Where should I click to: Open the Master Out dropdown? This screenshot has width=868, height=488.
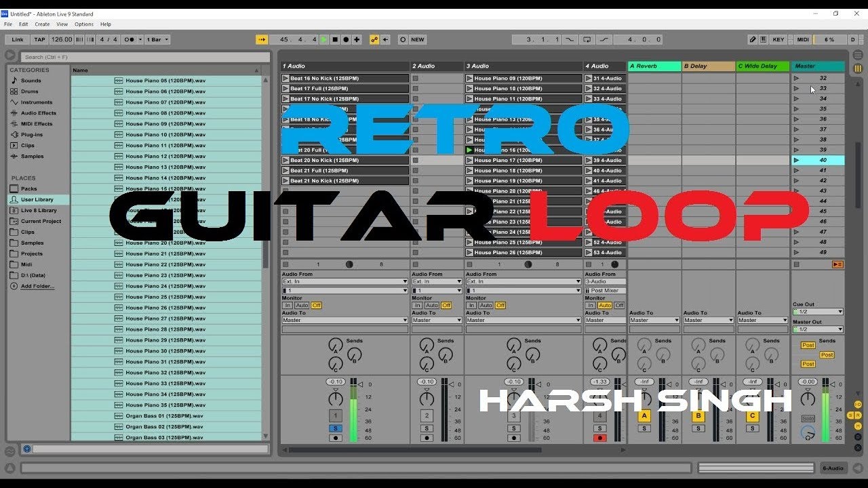tap(818, 329)
